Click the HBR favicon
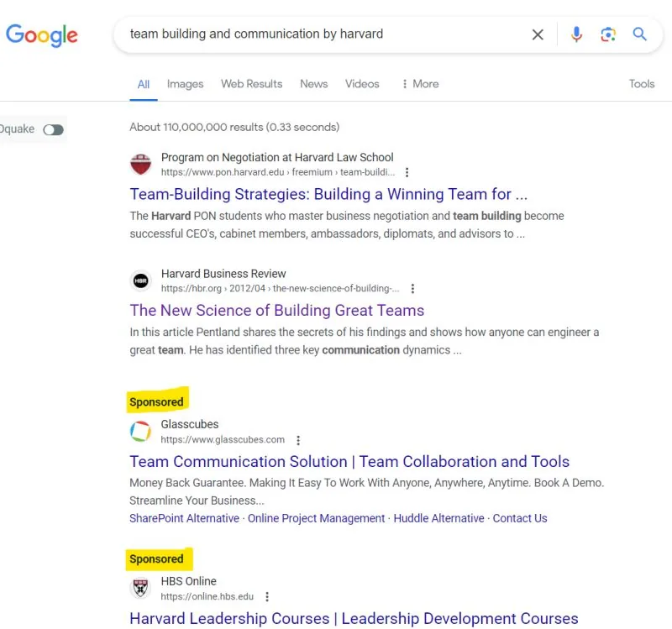Viewport: 672px width, 629px height. click(x=140, y=280)
